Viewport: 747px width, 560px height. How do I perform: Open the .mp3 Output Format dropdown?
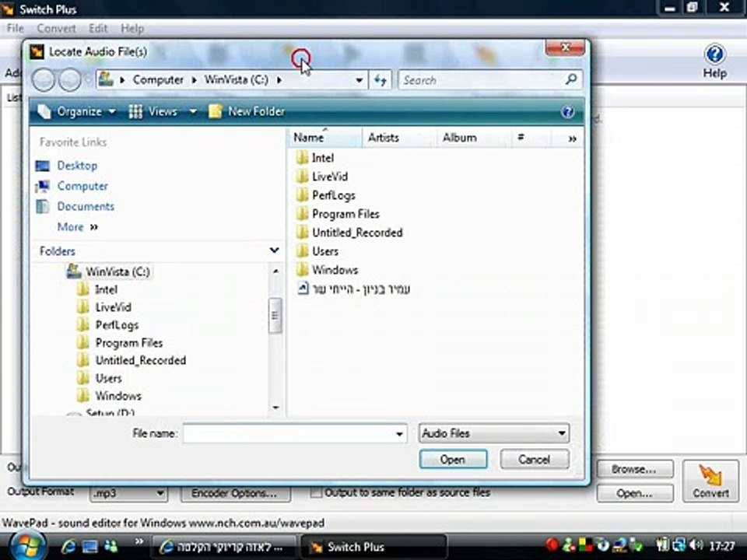click(128, 493)
